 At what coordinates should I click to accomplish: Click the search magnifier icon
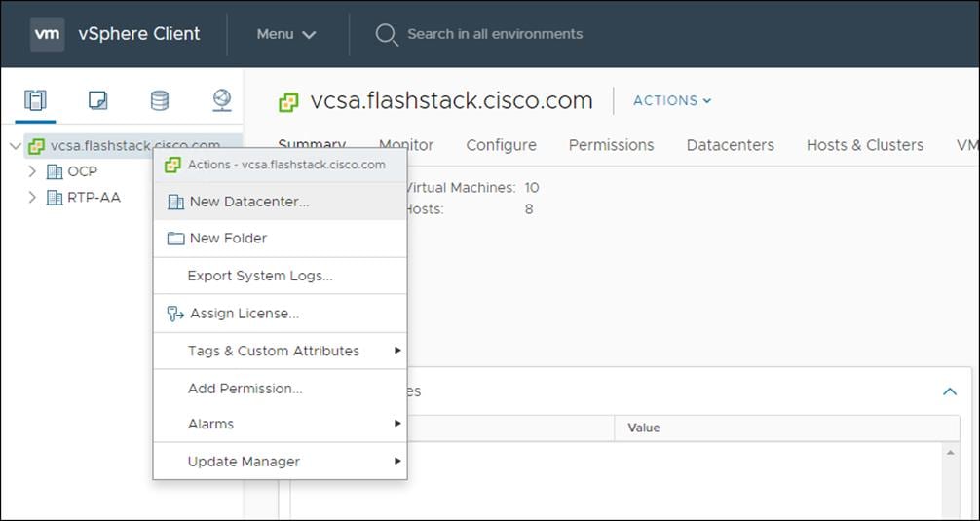click(x=386, y=34)
